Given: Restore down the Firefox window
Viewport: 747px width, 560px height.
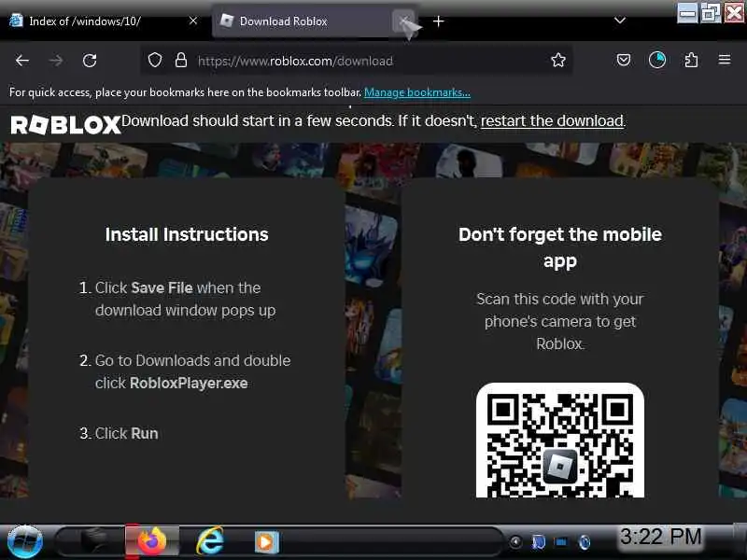Looking at the screenshot, I should click(711, 13).
